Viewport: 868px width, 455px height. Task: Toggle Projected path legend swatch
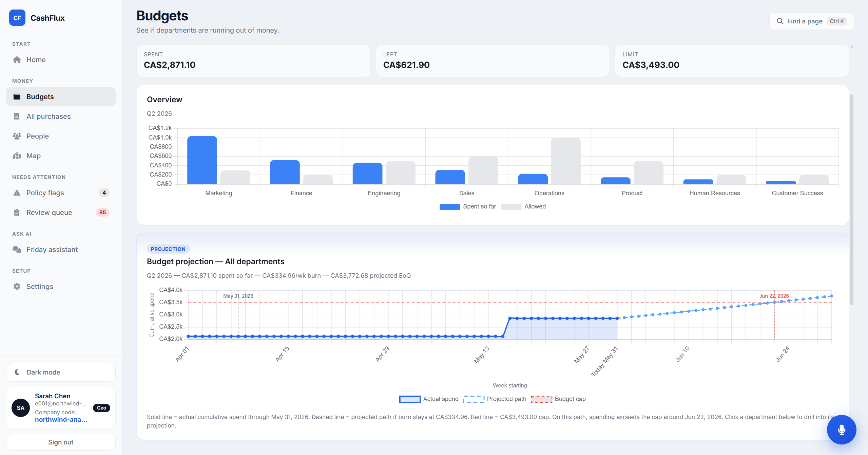[474, 399]
